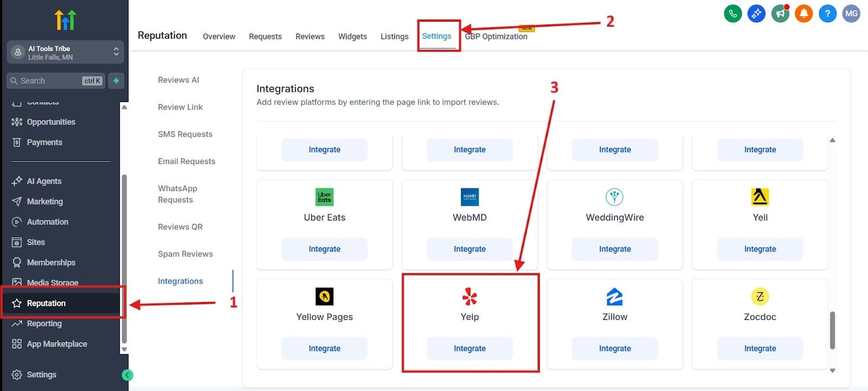Select Integrations in settings menu
This screenshot has width=868, height=391.
tap(180, 281)
